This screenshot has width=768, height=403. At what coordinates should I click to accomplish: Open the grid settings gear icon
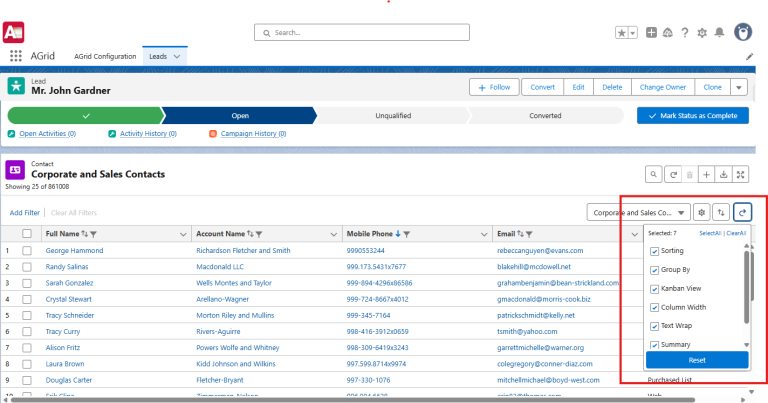(x=701, y=213)
